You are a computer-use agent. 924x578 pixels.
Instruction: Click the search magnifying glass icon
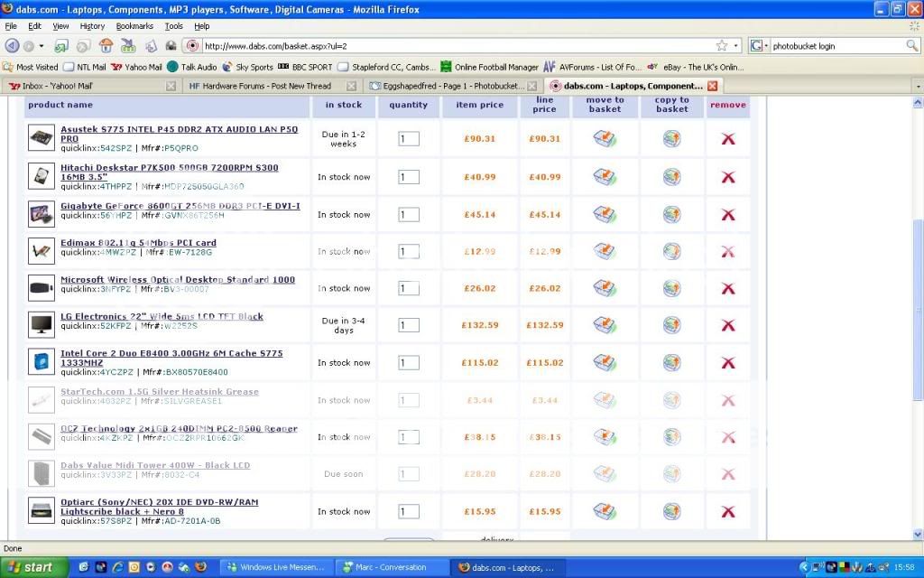point(912,45)
